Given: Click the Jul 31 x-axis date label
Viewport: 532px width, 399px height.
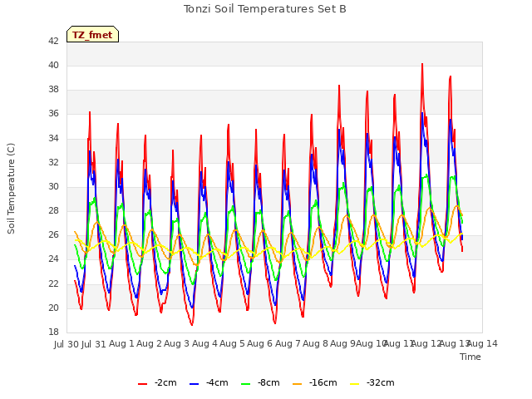Looking at the screenshot, I should pyautogui.click(x=94, y=344).
